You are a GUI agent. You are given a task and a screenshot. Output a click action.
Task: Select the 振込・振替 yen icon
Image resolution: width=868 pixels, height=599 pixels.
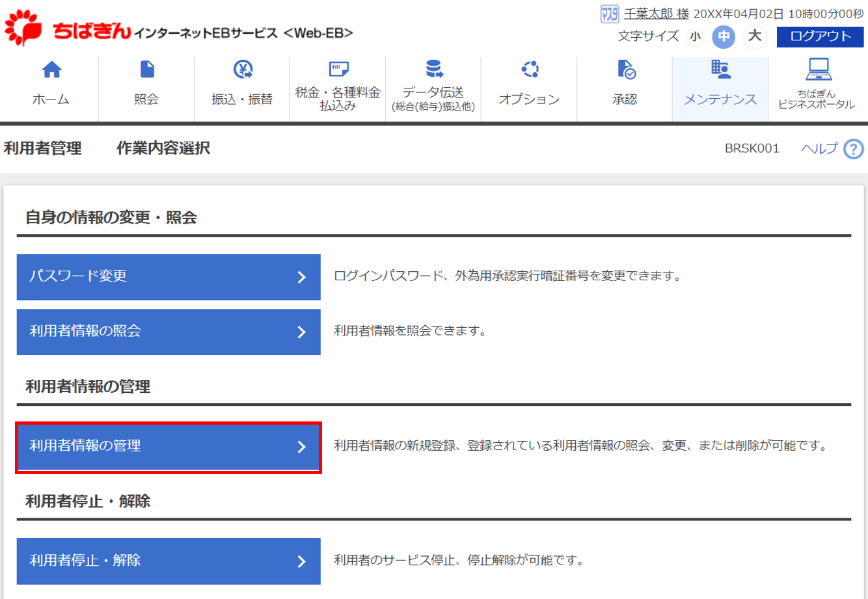243,69
